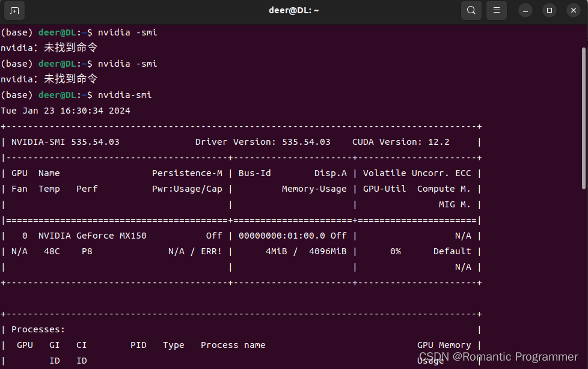Image resolution: width=588 pixels, height=369 pixels.
Task: Open a new terminal tab
Action: point(14,10)
